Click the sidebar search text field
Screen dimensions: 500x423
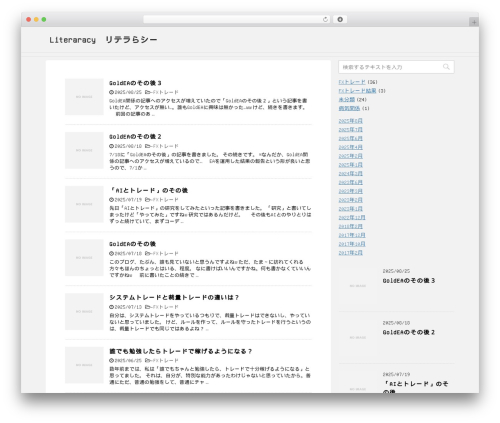(396, 67)
